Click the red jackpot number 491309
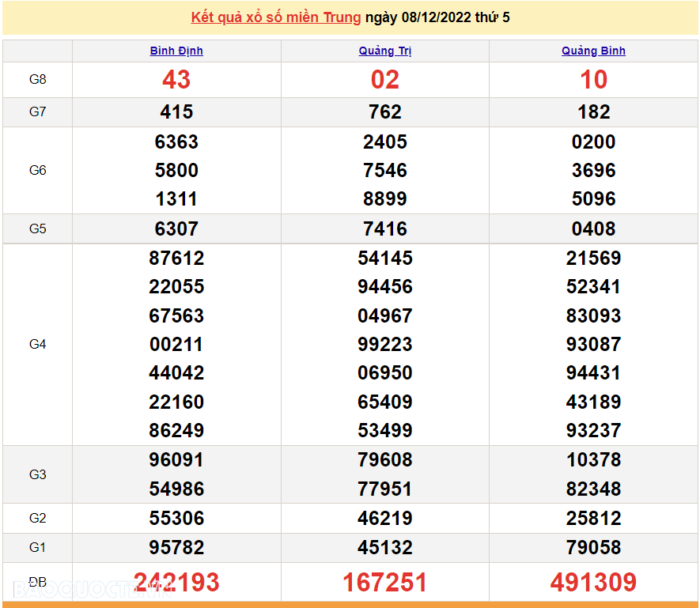Screen dimensions: 700x608 (x=593, y=580)
